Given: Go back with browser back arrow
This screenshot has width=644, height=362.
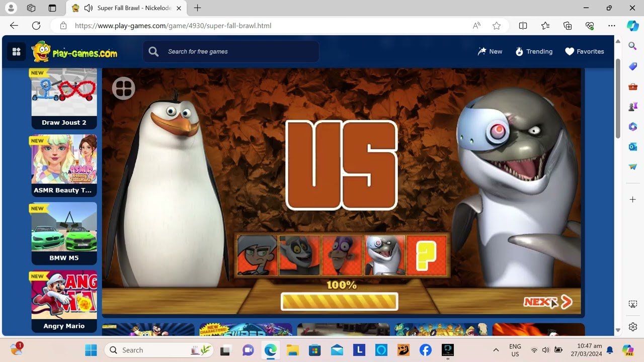Looking at the screenshot, I should pos(14,26).
